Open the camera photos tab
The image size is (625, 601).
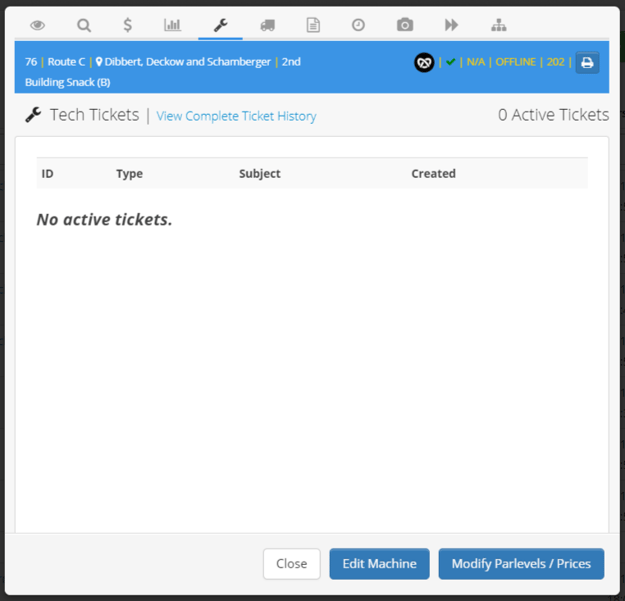click(405, 25)
